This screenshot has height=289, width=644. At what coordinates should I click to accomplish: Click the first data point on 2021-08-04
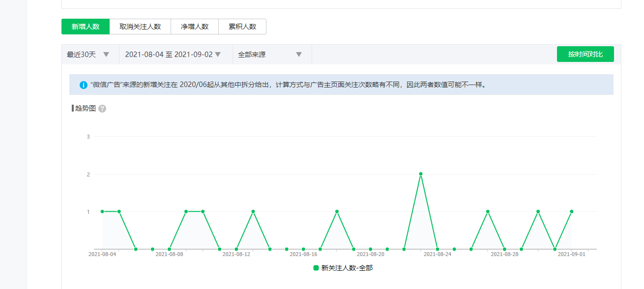pyautogui.click(x=102, y=211)
